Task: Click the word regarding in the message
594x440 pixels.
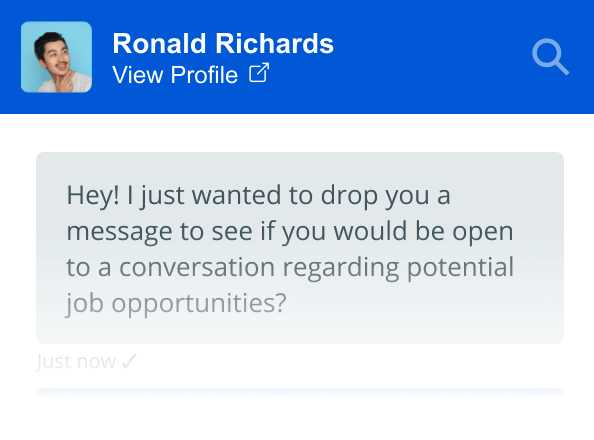Action: (x=341, y=269)
